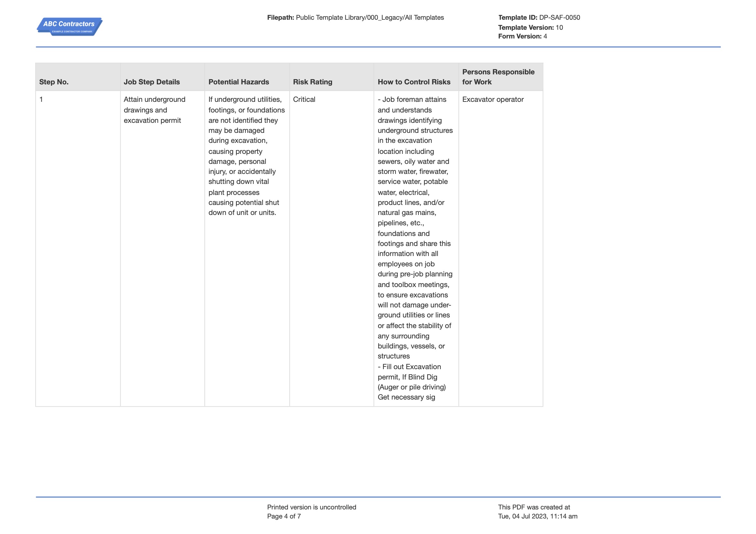Screen dimensions: 756x534
Task: Click the ABC Contractors logo
Action: pos(70,27)
